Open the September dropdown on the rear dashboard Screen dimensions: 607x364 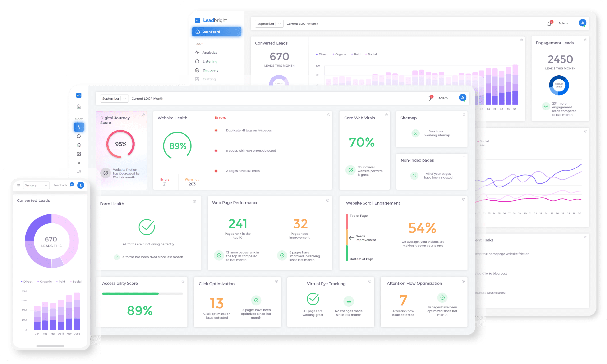click(x=269, y=23)
